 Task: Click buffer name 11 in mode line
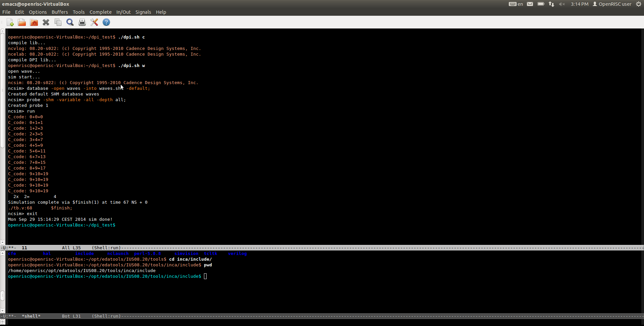(24, 248)
